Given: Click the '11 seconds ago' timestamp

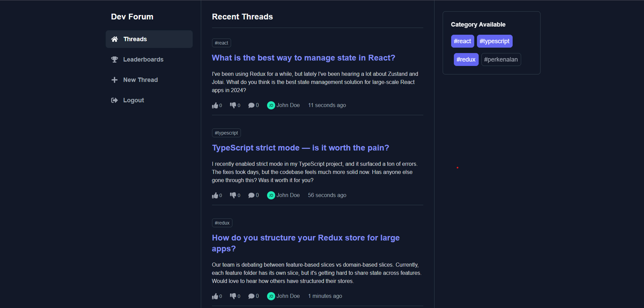Looking at the screenshot, I should point(327,105).
